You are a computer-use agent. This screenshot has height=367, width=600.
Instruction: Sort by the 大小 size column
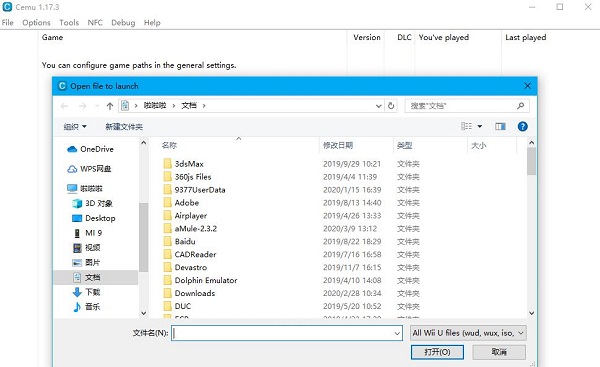478,145
